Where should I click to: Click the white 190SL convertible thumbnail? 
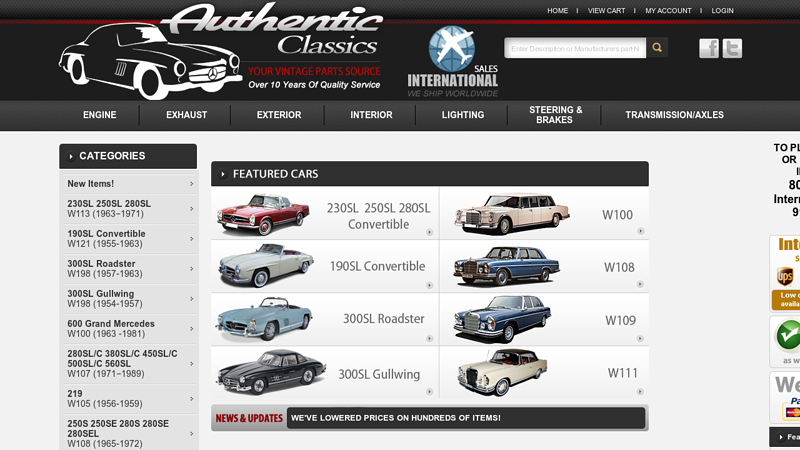pyautogui.click(x=265, y=265)
